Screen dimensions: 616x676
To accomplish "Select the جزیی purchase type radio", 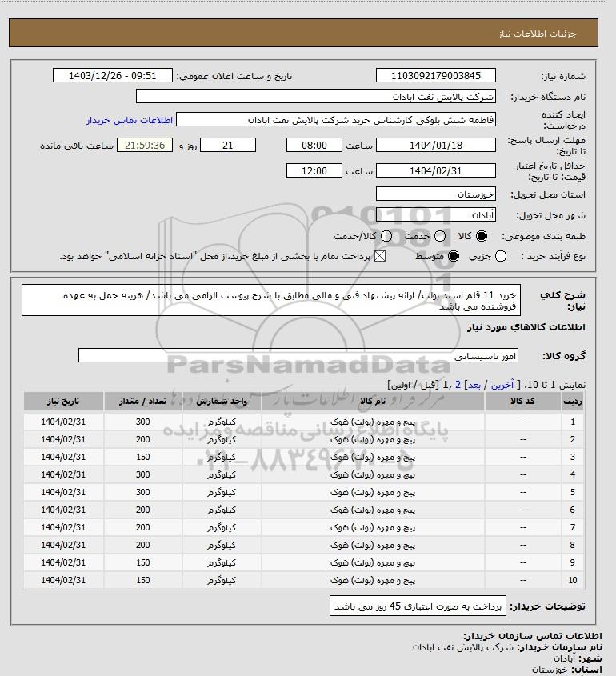I will 501,257.
